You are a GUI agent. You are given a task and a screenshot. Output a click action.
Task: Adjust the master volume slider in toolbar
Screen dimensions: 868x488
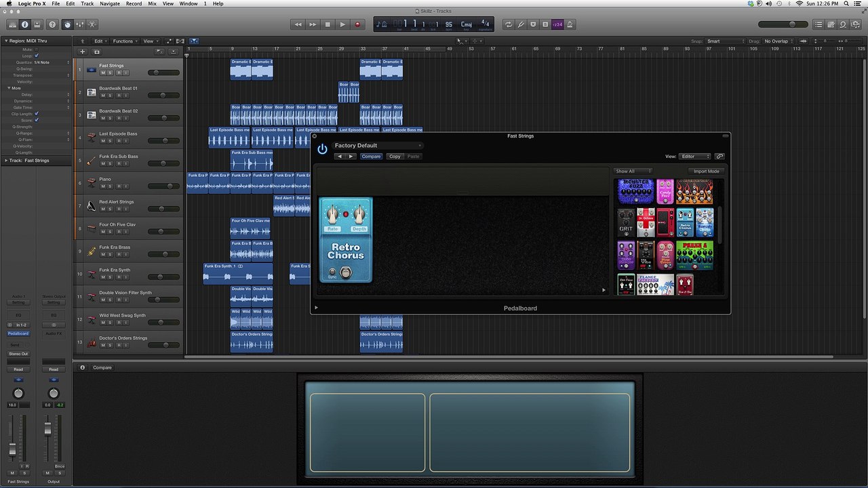(x=782, y=24)
